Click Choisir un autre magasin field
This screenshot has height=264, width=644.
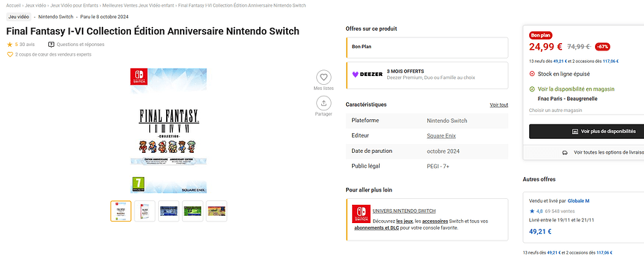tap(586, 110)
